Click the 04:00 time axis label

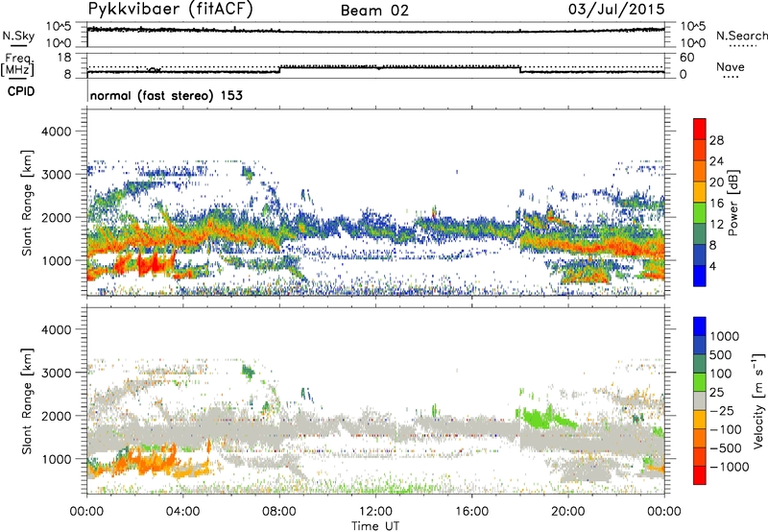(x=183, y=512)
